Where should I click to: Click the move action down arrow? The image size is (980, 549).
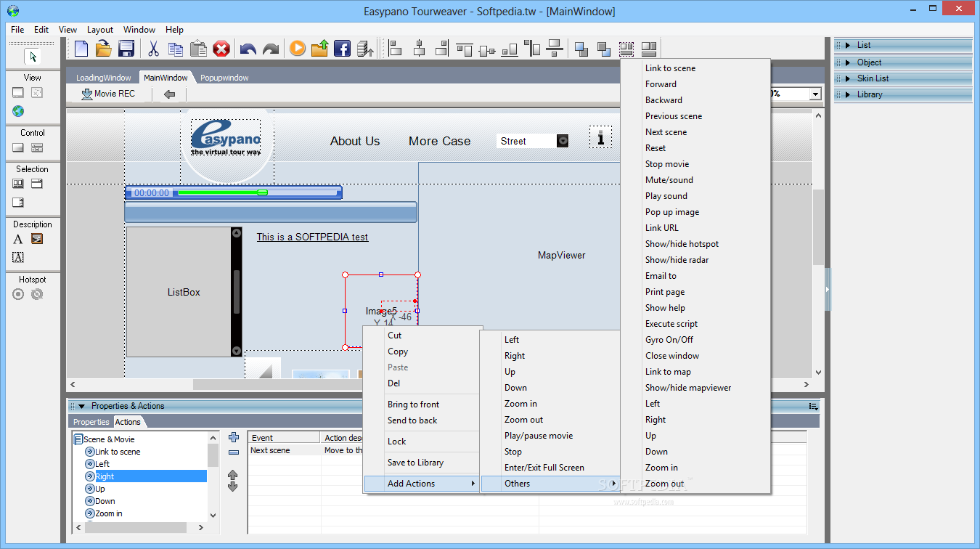coord(233,487)
